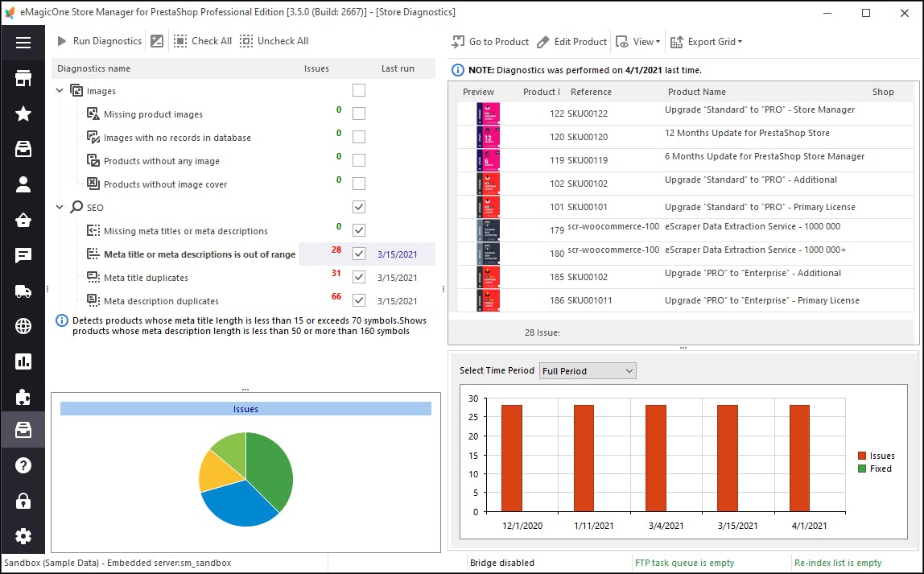Click the Uncheck All icon

pos(246,41)
